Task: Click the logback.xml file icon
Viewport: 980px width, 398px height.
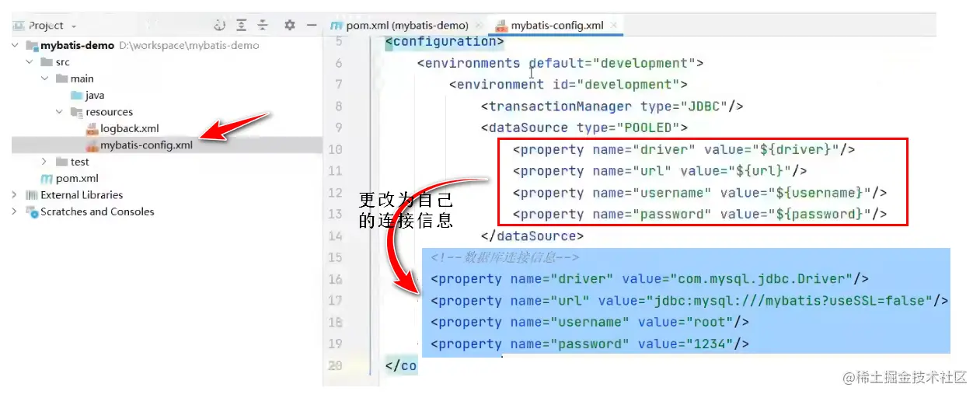Action: pyautogui.click(x=92, y=128)
